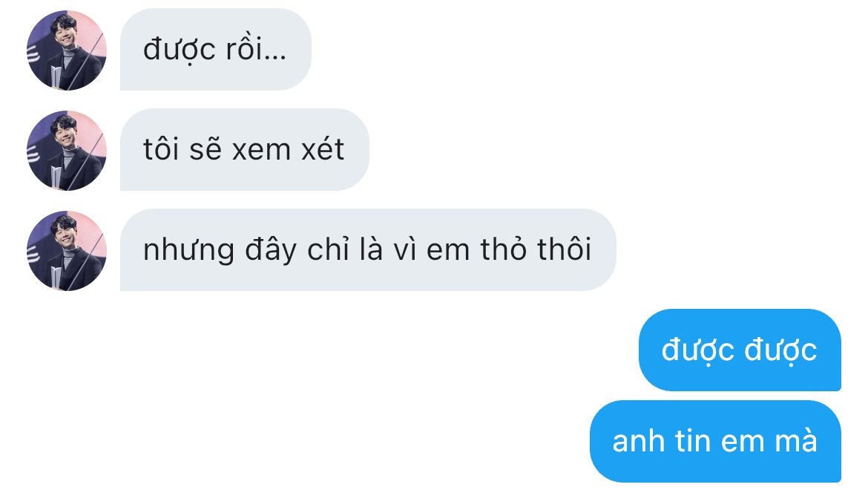868x490 pixels.
Task: Click the word "rồi..." in first message
Action: (x=256, y=49)
